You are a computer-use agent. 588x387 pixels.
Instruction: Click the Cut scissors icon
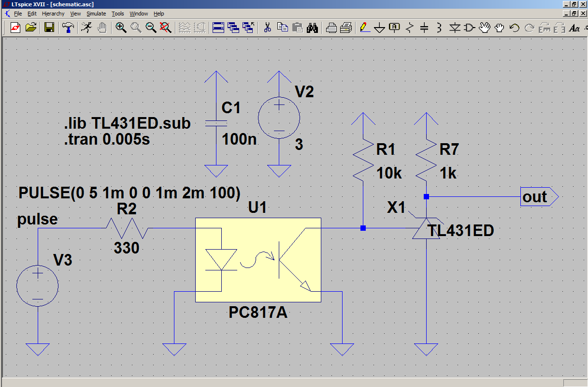pos(267,28)
